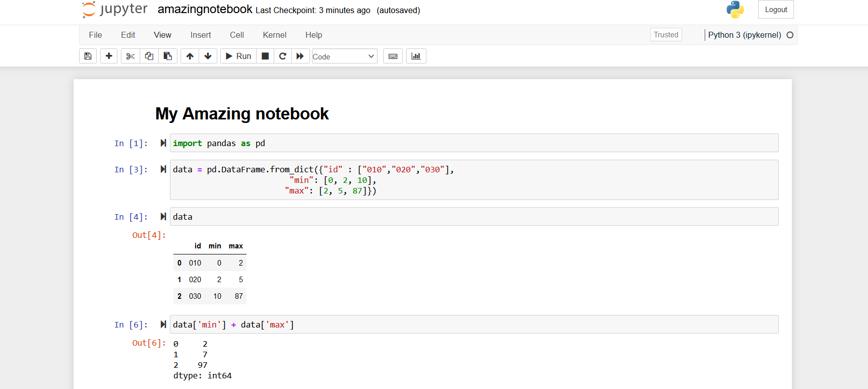Run the selected cell
The height and width of the screenshot is (389, 868).
pyautogui.click(x=238, y=56)
